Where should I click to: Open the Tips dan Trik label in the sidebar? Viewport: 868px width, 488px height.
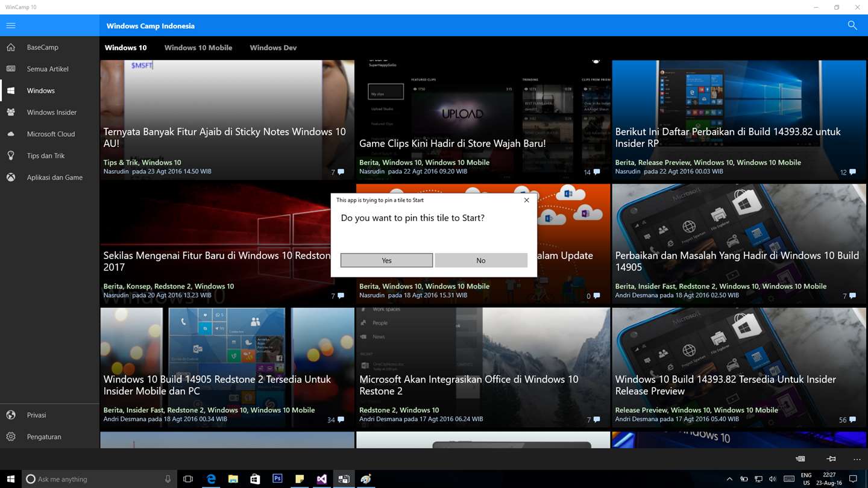point(46,155)
